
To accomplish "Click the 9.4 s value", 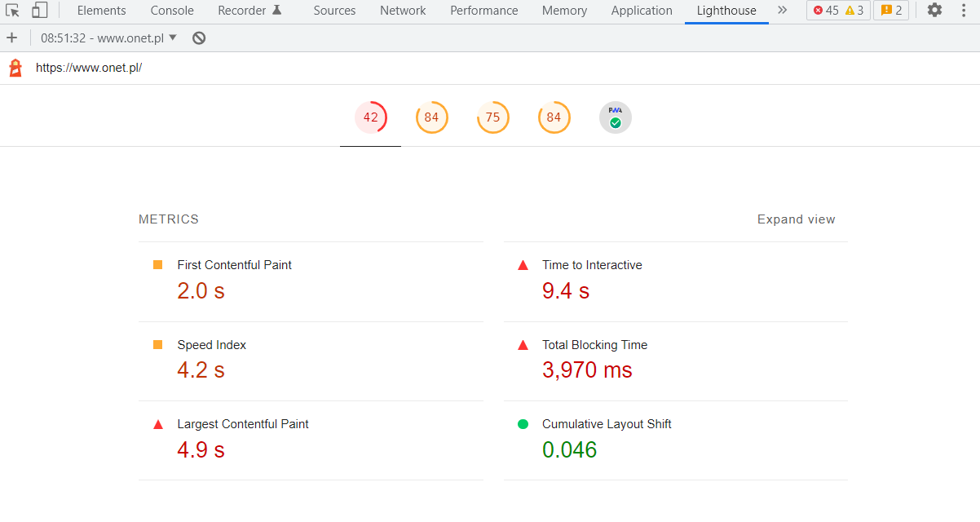I will [x=566, y=290].
